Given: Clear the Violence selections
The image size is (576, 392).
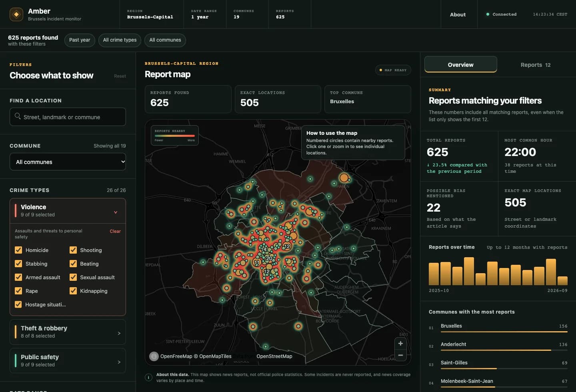Looking at the screenshot, I should point(115,231).
